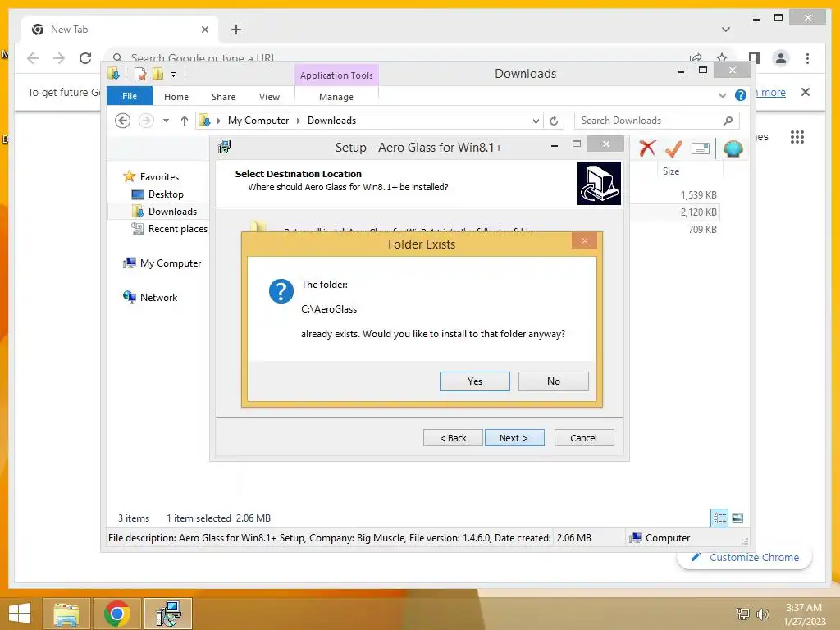Switch to large icons view
Viewport: 840px width, 630px height.
[x=737, y=518]
